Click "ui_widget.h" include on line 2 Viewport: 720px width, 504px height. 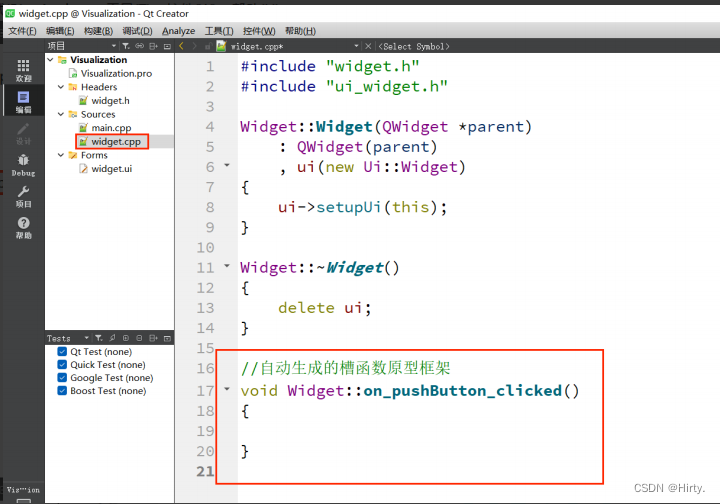coord(387,86)
